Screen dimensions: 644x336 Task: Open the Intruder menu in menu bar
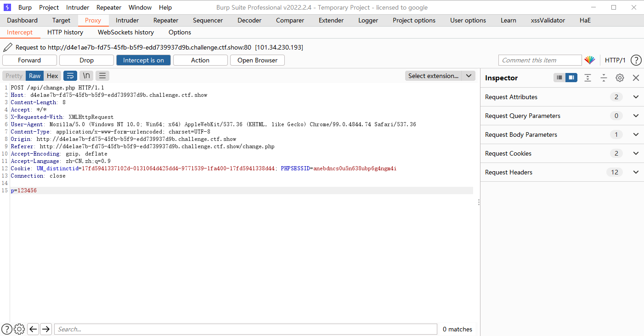coord(78,7)
